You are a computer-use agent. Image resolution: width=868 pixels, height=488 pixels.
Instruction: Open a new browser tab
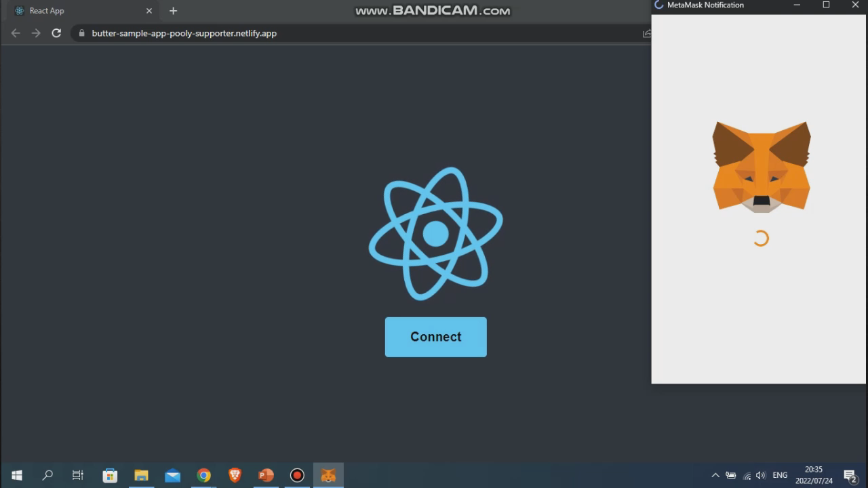point(173,11)
